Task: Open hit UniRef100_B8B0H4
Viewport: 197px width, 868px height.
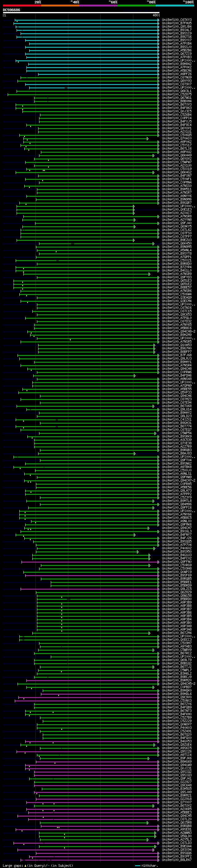Action: pyautogui.click(x=177, y=101)
